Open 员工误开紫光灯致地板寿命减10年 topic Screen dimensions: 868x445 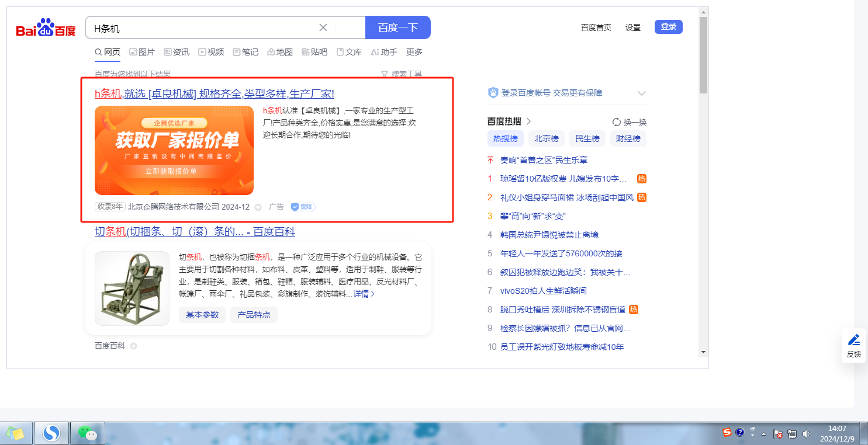point(562,347)
